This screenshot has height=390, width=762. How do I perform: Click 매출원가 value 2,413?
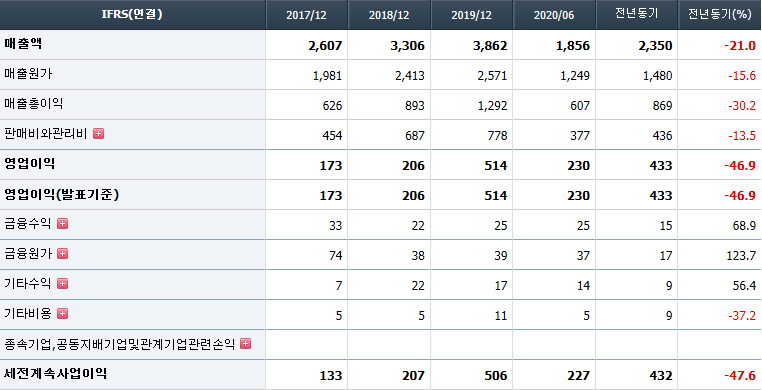tap(410, 76)
